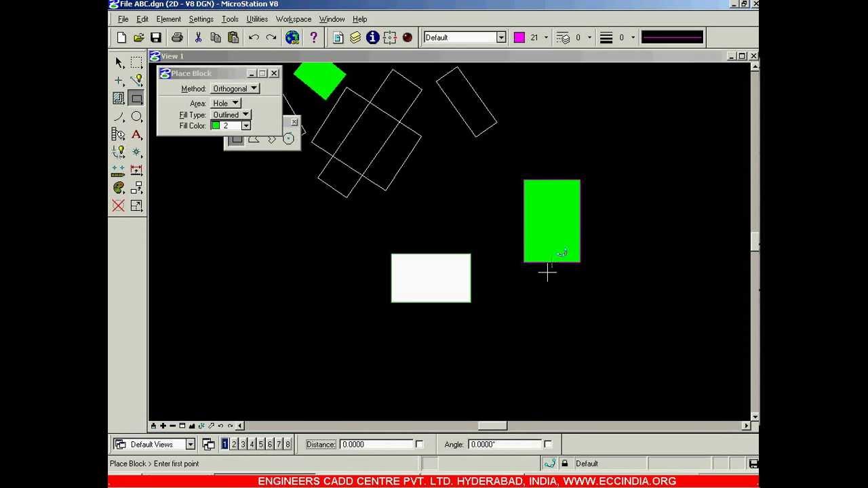This screenshot has height=488, width=868.
Task: Choose the Measure ruler tool
Action: pos(119,170)
